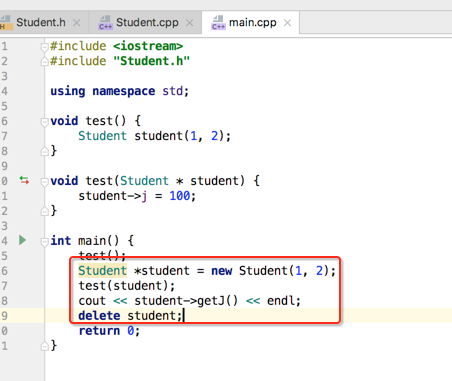The height and width of the screenshot is (381, 452).
Task: Click the overload navigation gutter icon beside test(Student*)
Action: point(24,180)
